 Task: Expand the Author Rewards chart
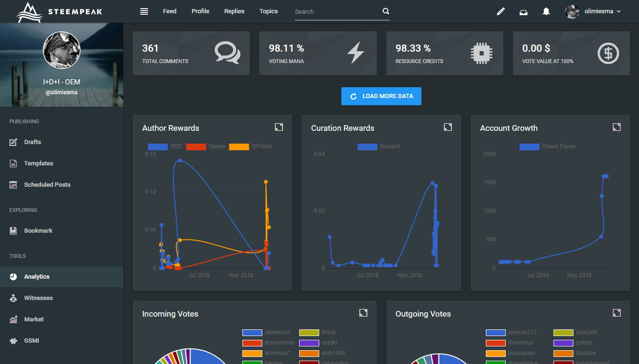click(279, 127)
